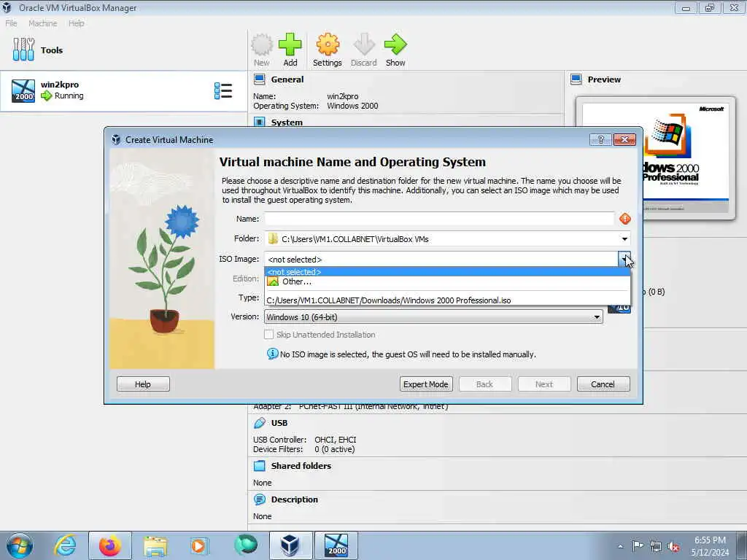
Task: Click the General section monitor icon
Action: (x=260, y=79)
